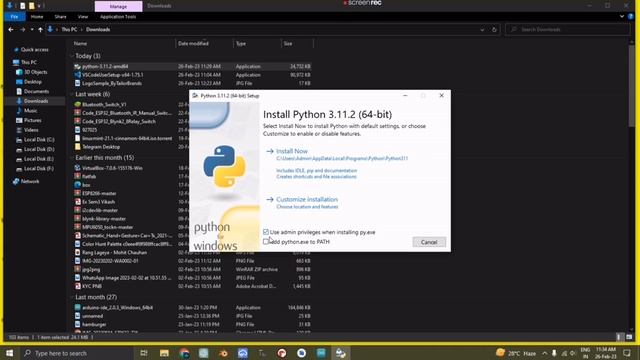640x360 pixels.
Task: Refresh the Downloads folder
Action: coord(494,29)
